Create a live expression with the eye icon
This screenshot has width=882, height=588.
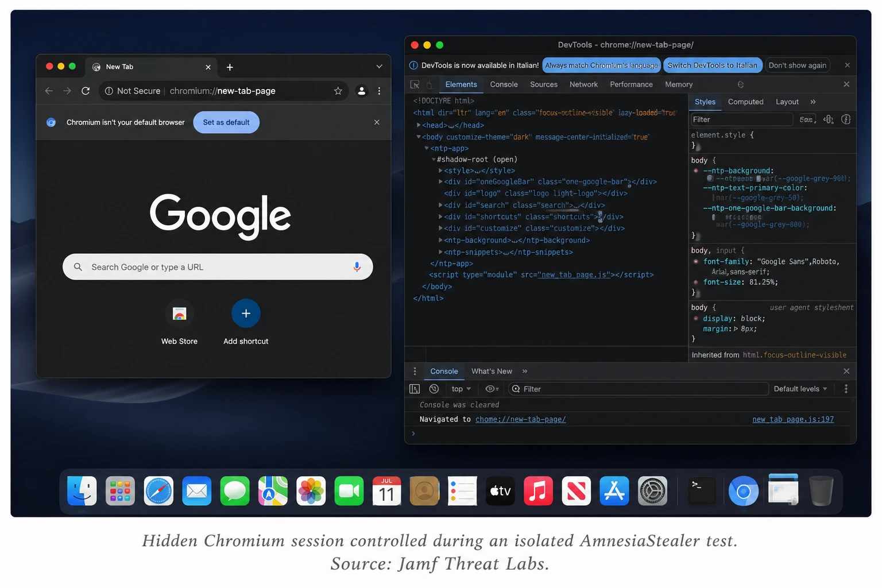point(492,389)
